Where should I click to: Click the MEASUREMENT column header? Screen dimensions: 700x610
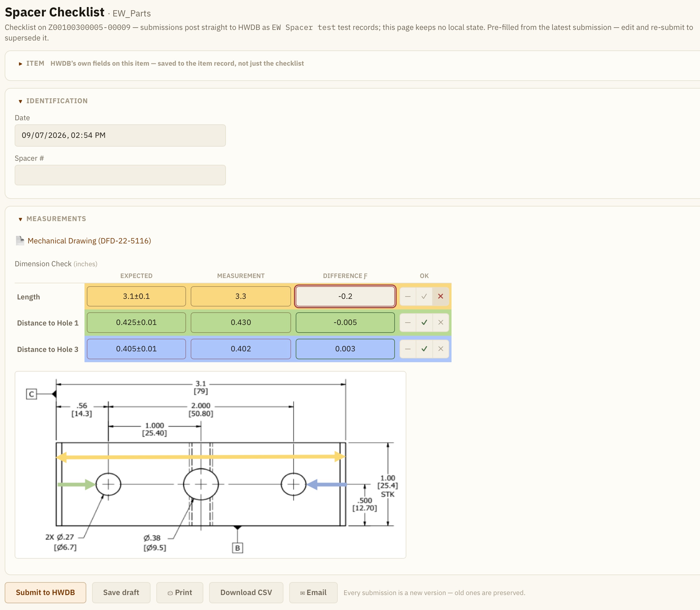click(x=241, y=276)
